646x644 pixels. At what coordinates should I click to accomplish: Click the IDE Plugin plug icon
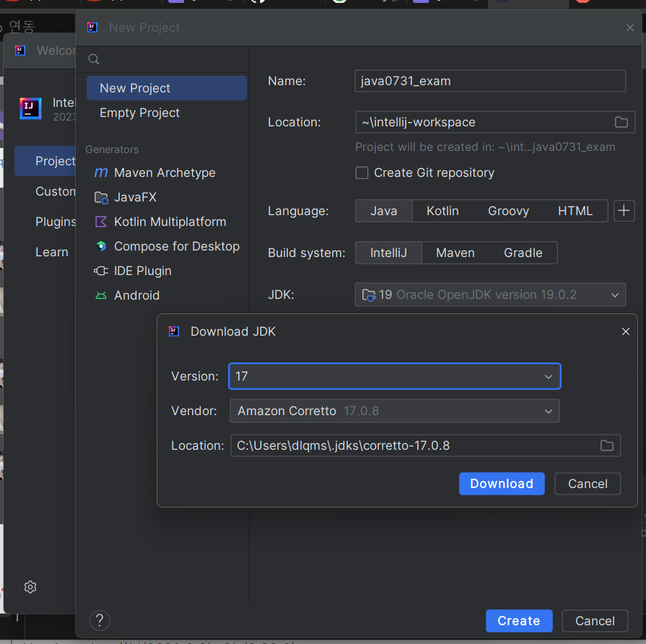point(101,271)
